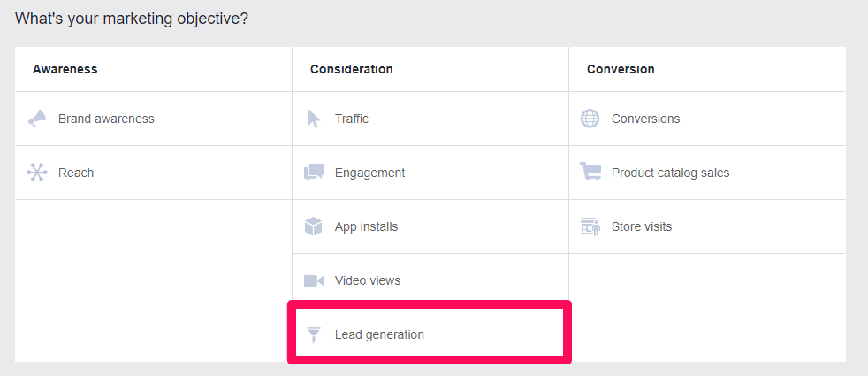Choose the Brand awareness objective
The image size is (868, 376).
coord(106,119)
